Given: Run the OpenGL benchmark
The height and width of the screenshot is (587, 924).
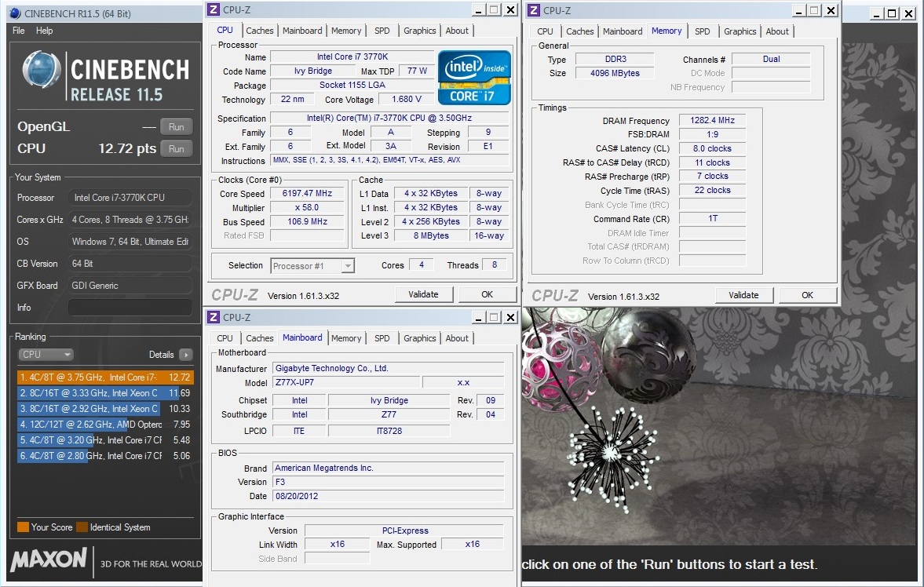Looking at the screenshot, I should point(176,126).
